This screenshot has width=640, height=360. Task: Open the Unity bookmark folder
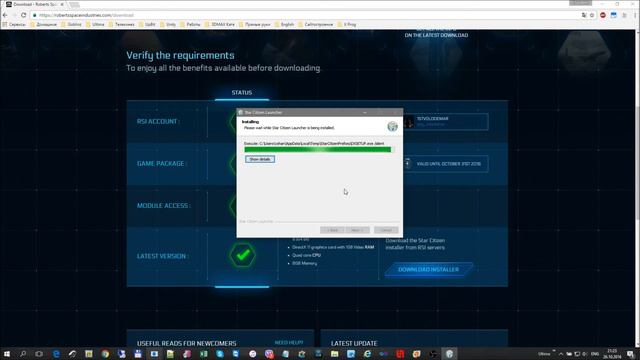pos(168,24)
